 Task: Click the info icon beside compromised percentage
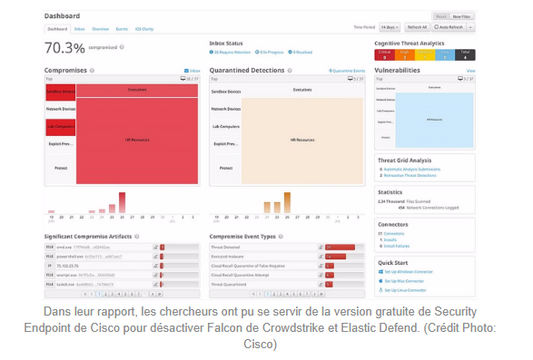click(122, 47)
